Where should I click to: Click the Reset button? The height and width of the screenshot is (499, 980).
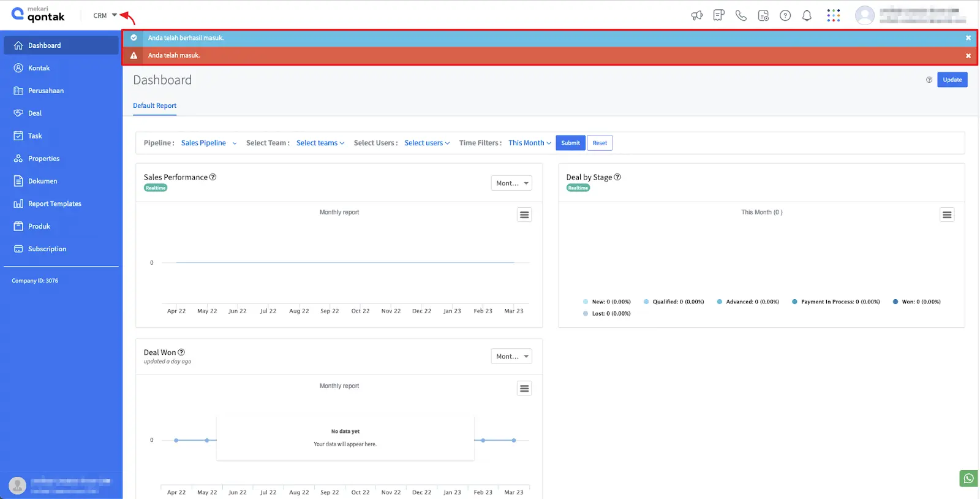[x=600, y=143]
